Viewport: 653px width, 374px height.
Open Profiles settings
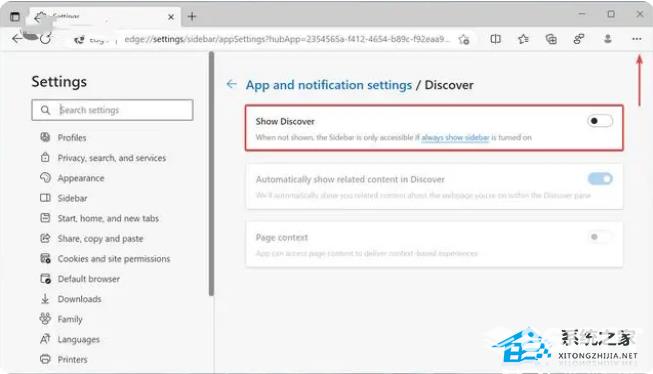tap(72, 138)
